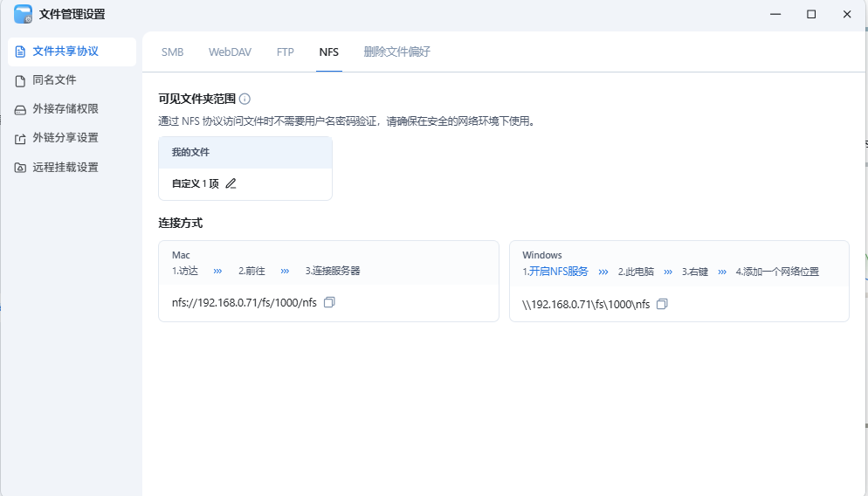Image resolution: width=868 pixels, height=496 pixels.
Task: Open the WebDAV tab
Action: pos(230,52)
